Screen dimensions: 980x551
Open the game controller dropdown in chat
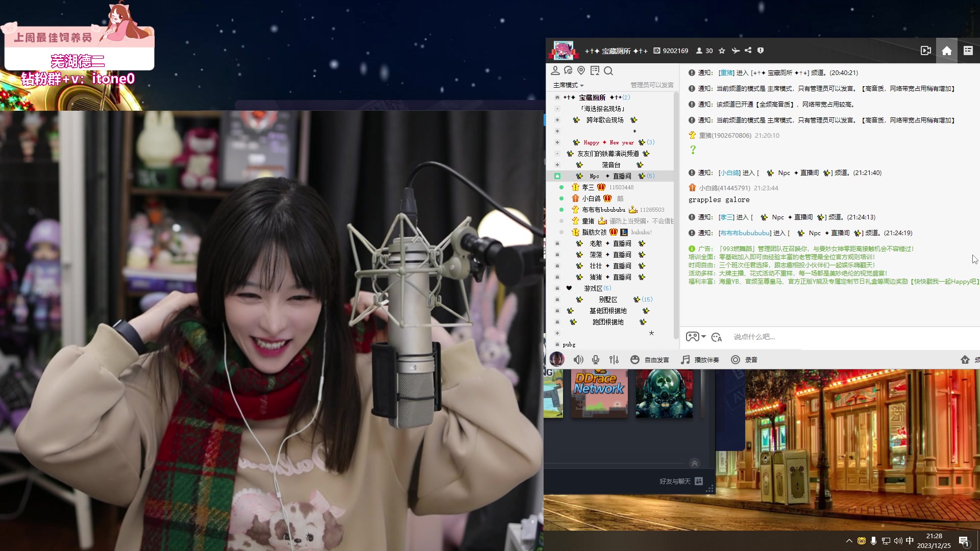coord(695,337)
